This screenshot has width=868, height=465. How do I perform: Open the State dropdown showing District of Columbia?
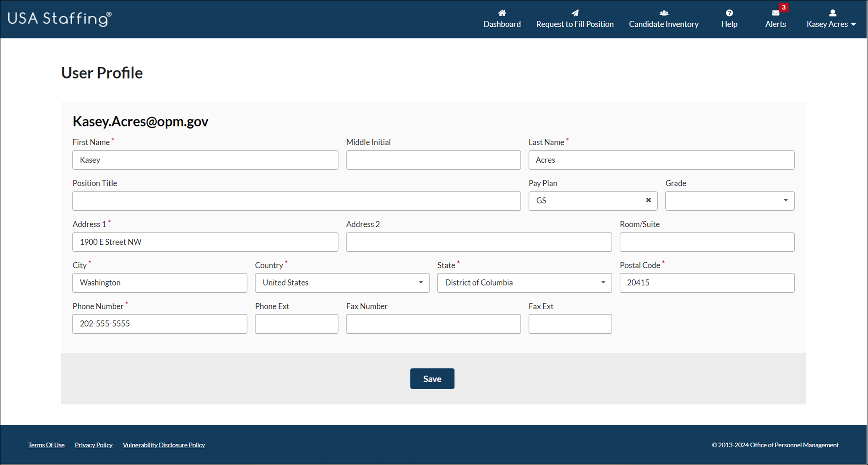point(603,283)
